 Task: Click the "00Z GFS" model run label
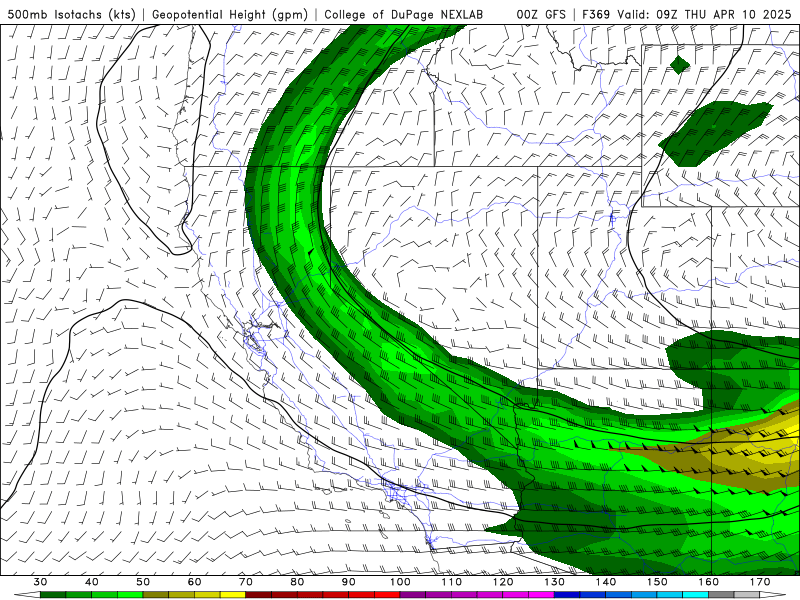(541, 14)
